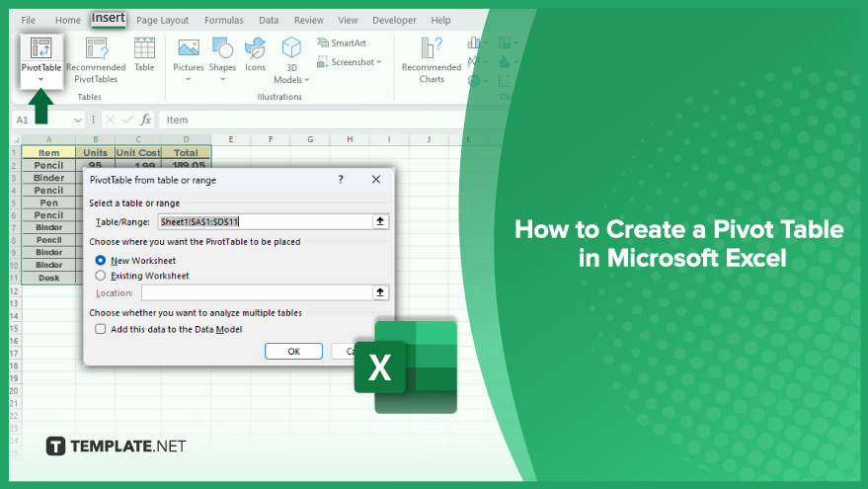Open the Name Box dropdown
The image size is (868, 489).
[77, 120]
